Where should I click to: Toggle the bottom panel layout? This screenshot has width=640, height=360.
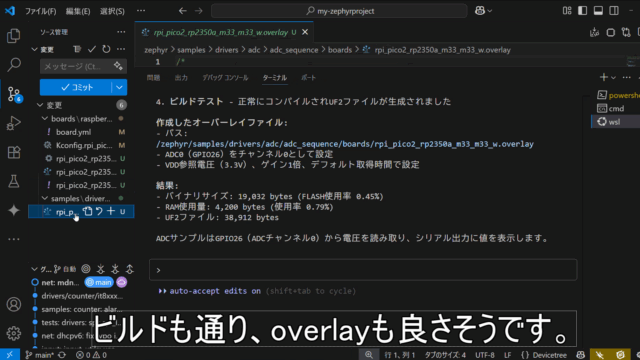(598, 11)
